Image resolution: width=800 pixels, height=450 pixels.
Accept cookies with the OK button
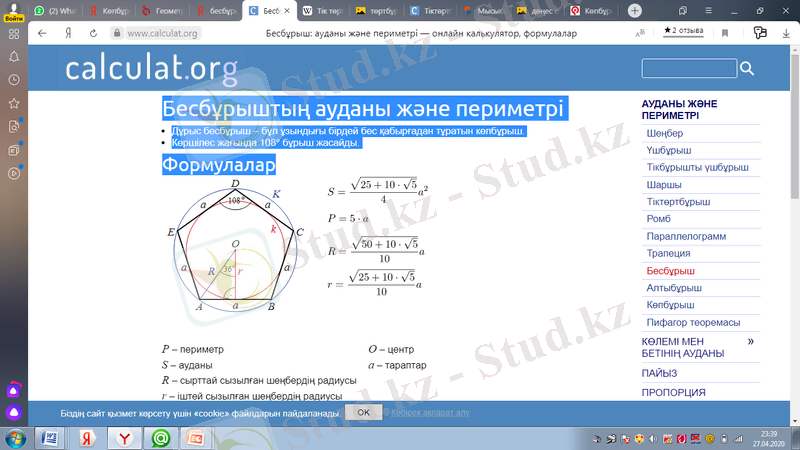tap(363, 412)
